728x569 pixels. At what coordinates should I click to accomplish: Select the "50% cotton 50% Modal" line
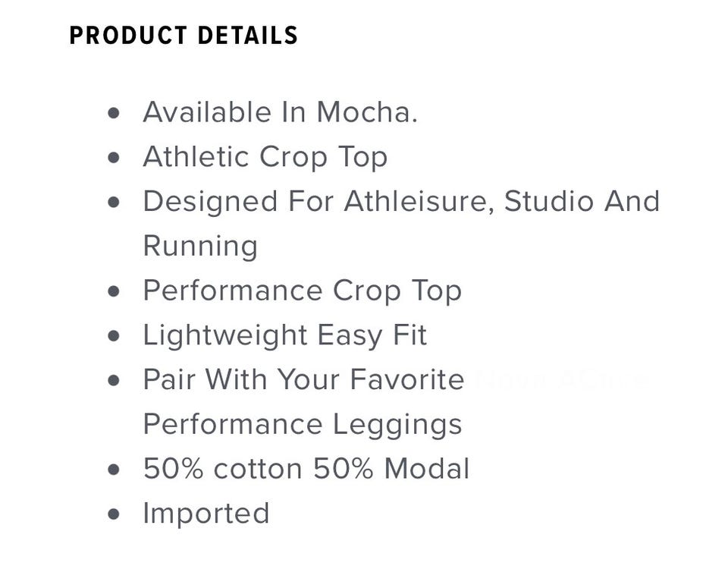click(306, 469)
